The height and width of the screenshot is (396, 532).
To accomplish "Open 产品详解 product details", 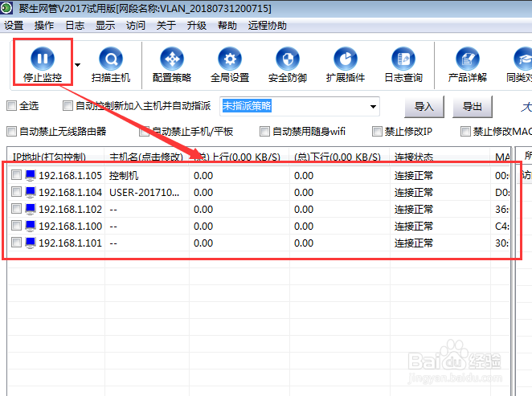I will (x=468, y=65).
